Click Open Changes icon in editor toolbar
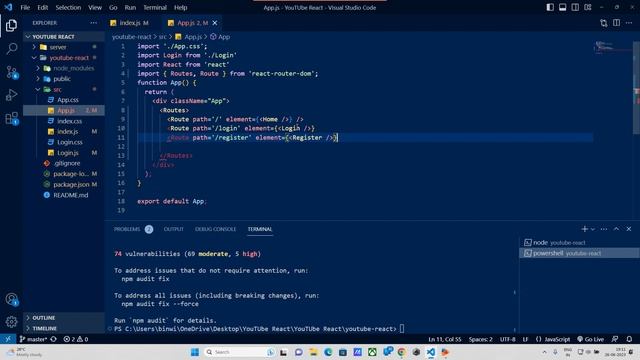 [604, 23]
